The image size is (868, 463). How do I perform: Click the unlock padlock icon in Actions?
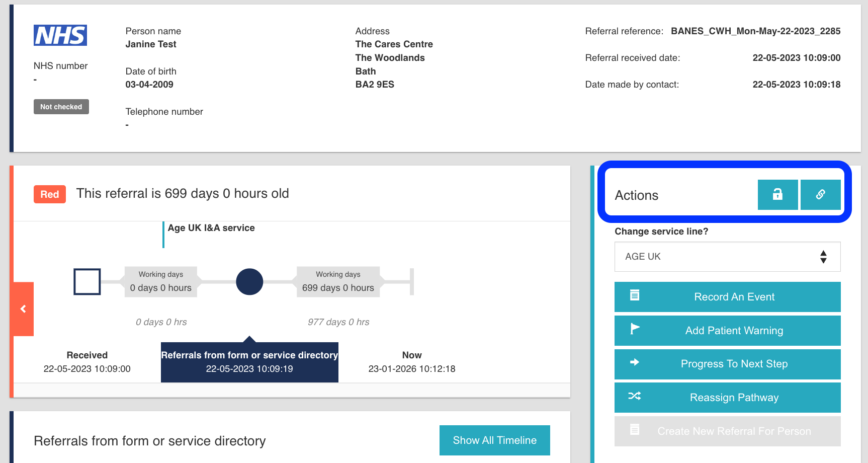coord(777,194)
